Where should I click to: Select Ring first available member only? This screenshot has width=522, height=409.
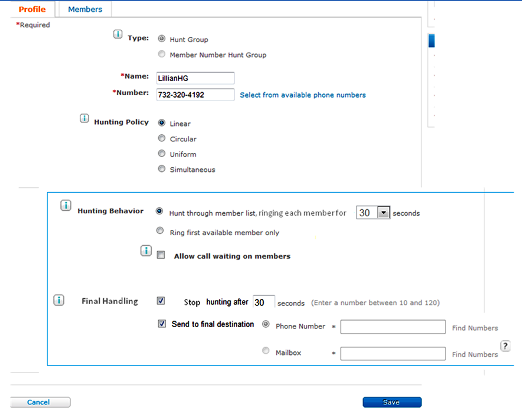(160, 231)
